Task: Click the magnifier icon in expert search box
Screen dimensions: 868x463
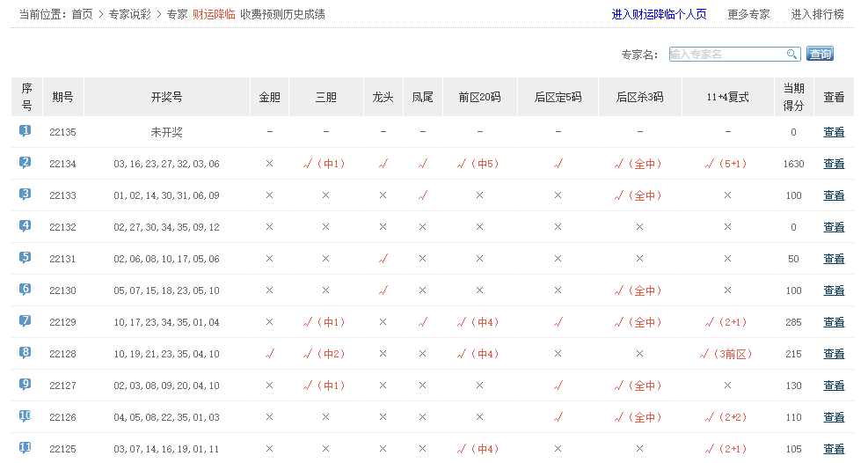Action: coord(791,55)
